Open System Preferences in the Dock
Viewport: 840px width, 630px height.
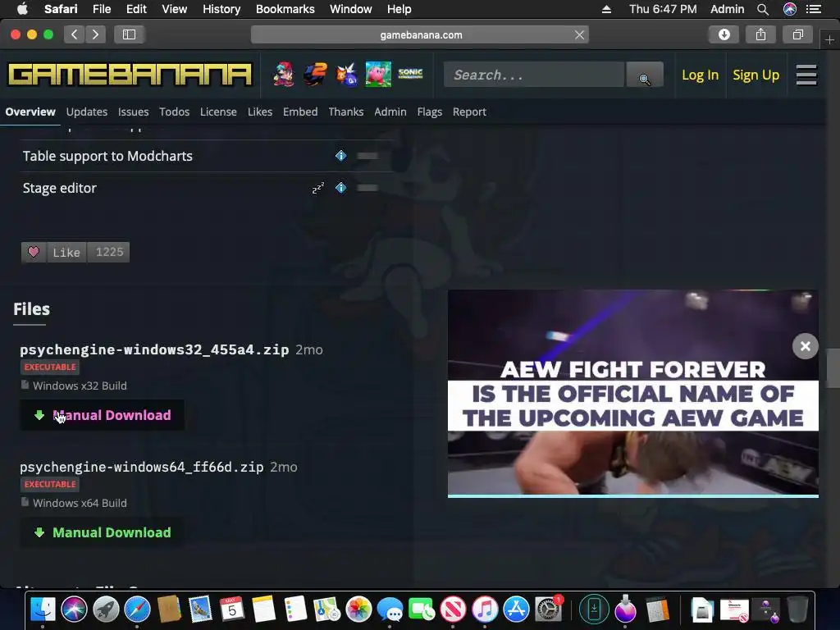(x=548, y=609)
